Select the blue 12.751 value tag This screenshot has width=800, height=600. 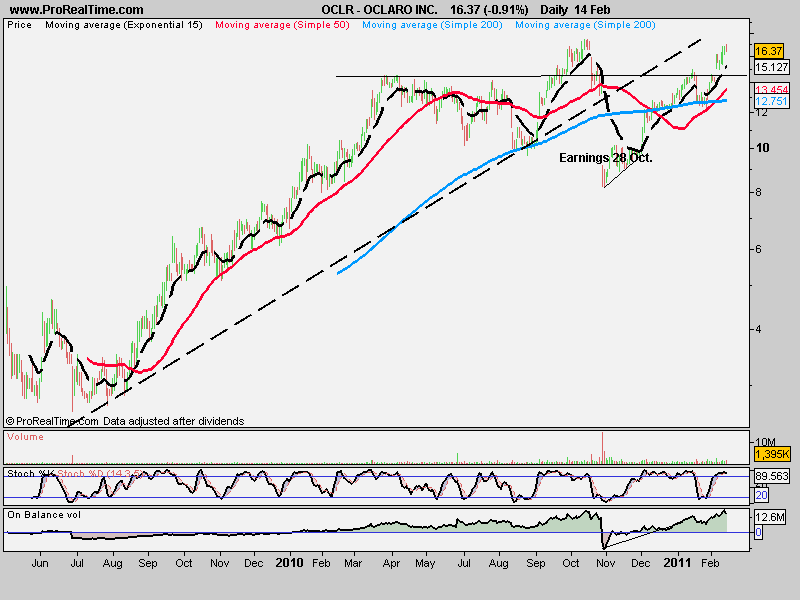click(x=771, y=101)
